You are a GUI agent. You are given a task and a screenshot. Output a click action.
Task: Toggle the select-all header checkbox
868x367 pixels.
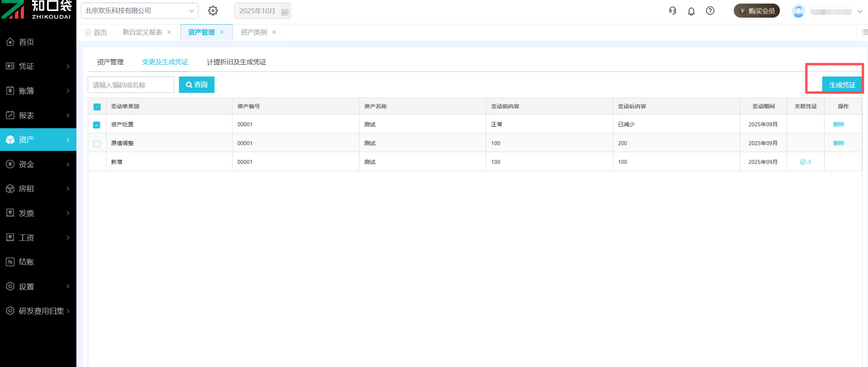pyautogui.click(x=97, y=107)
